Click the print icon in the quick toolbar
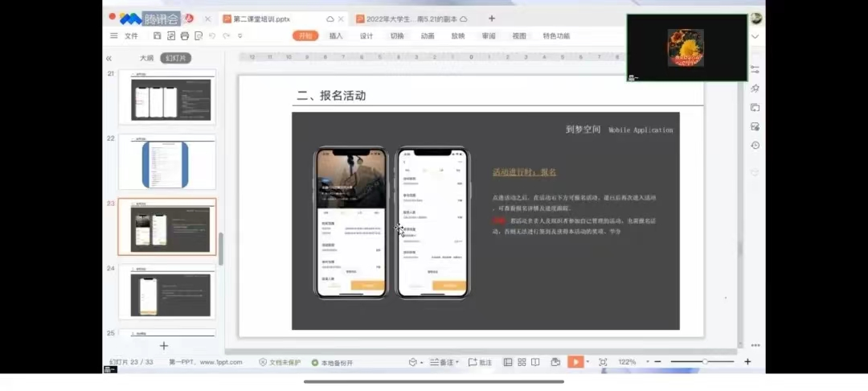The height and width of the screenshot is (391, 868). [185, 36]
